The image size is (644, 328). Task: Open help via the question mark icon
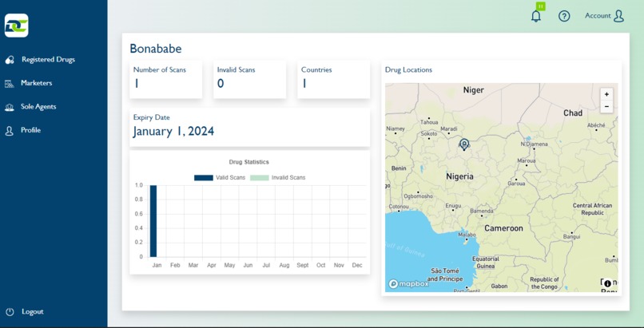click(564, 16)
